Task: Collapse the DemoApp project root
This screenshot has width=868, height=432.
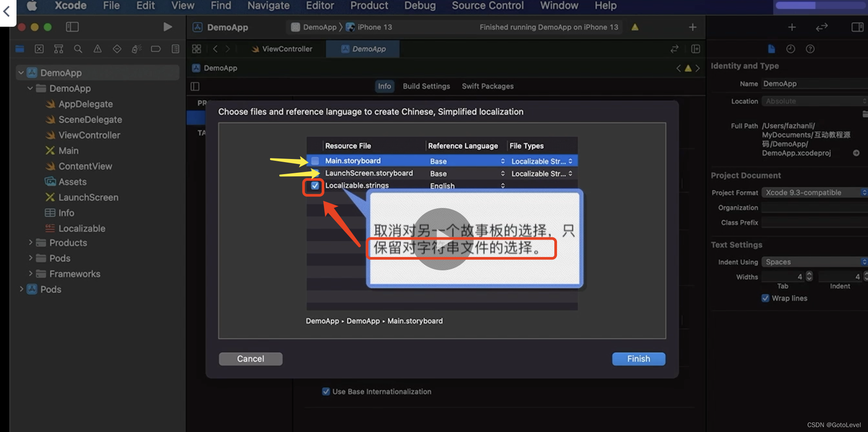Action: pos(21,73)
